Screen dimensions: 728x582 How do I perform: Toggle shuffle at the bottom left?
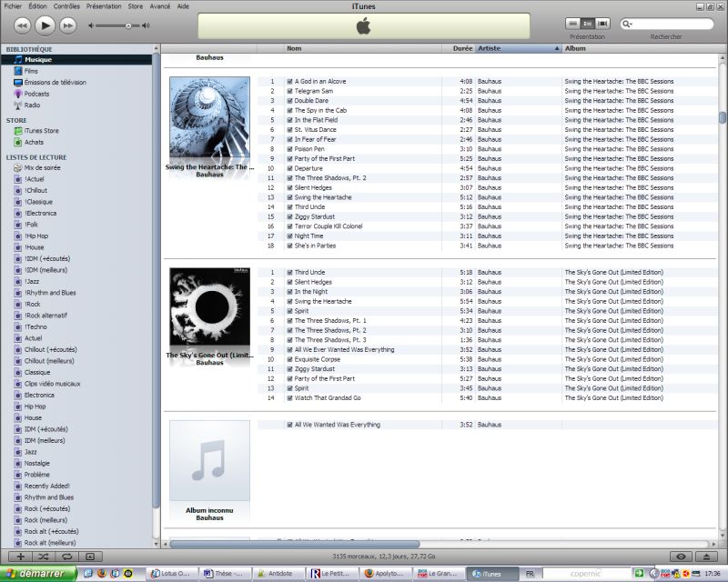[44, 556]
